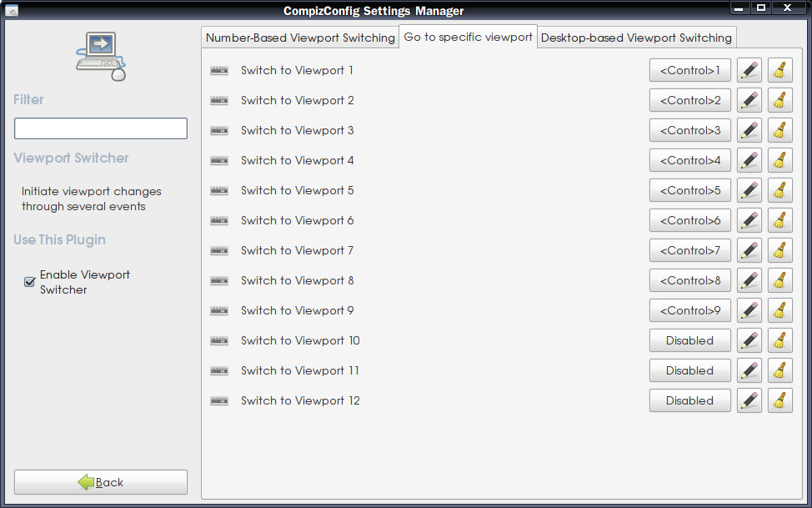
Task: Toggle the Enable Viewport Switcher checkbox
Action: pos(29,282)
